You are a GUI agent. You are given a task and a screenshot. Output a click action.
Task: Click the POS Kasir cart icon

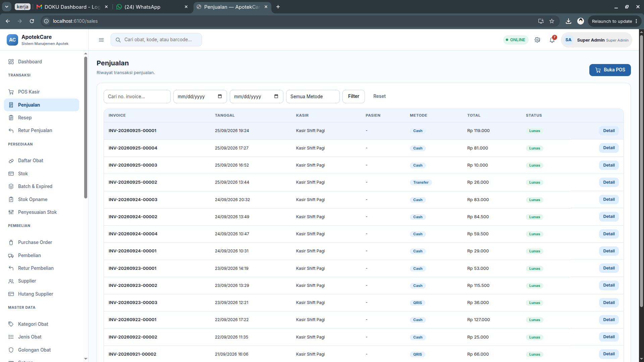[11, 92]
